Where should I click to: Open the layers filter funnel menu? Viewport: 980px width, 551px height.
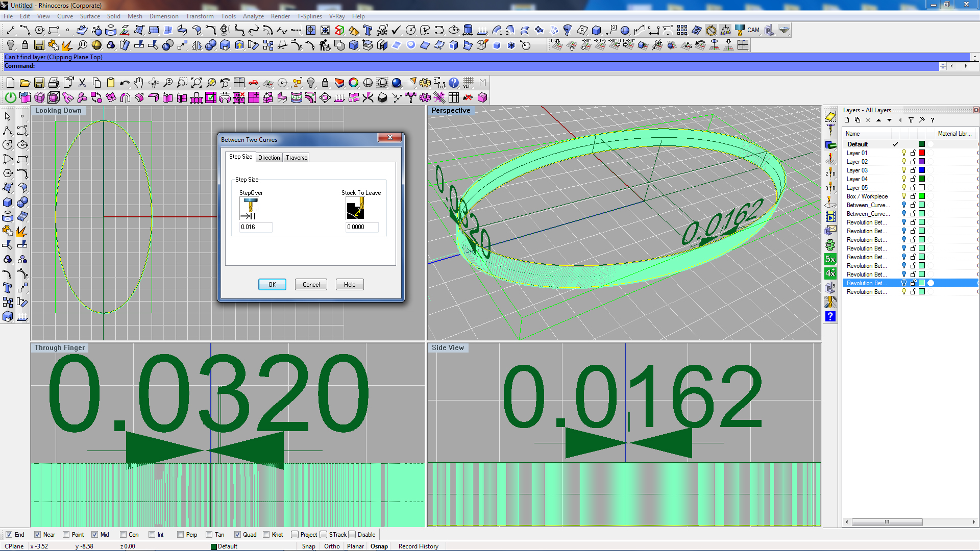click(x=911, y=120)
